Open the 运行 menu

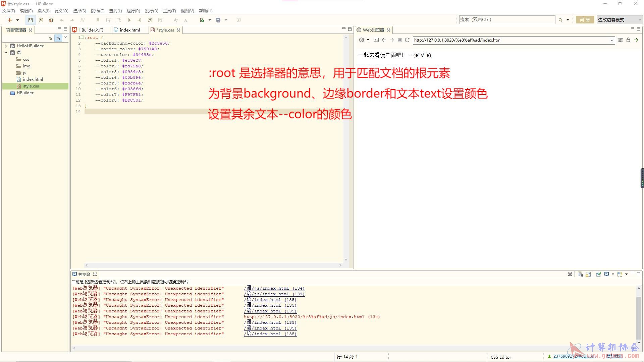pos(133,11)
